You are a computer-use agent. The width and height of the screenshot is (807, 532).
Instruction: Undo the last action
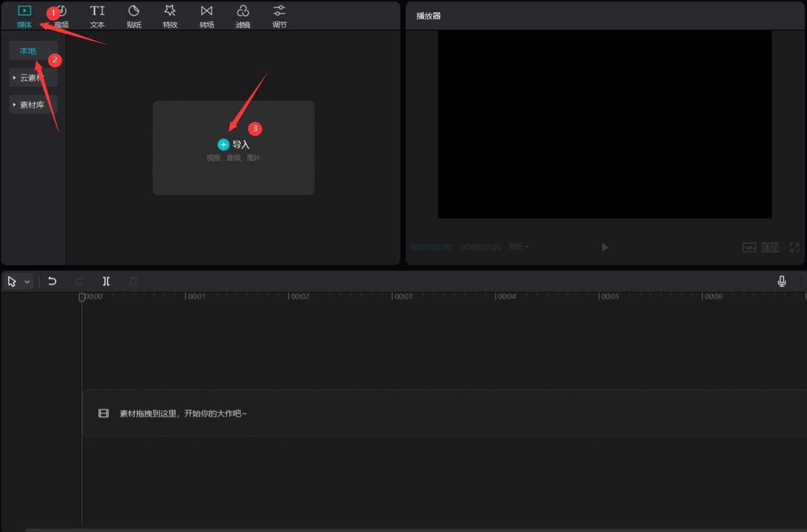tap(52, 281)
